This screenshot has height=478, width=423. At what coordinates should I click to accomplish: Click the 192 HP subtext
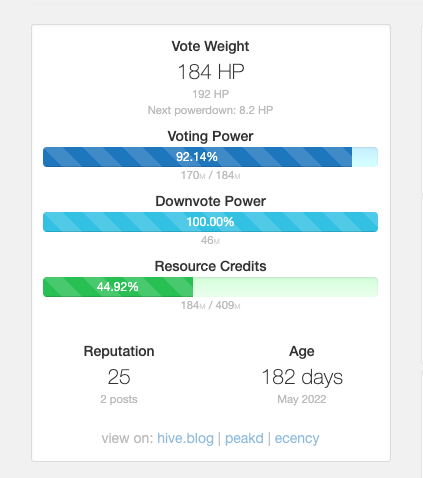click(210, 94)
